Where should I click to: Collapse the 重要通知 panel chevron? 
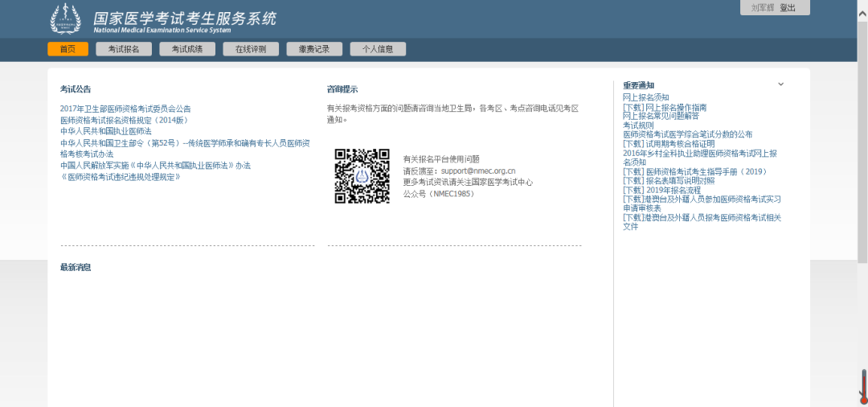coord(780,84)
